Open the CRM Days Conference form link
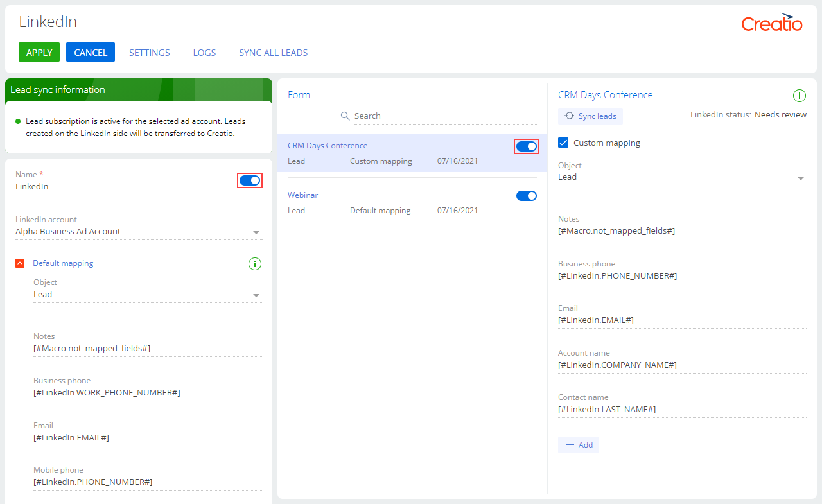 [x=328, y=146]
